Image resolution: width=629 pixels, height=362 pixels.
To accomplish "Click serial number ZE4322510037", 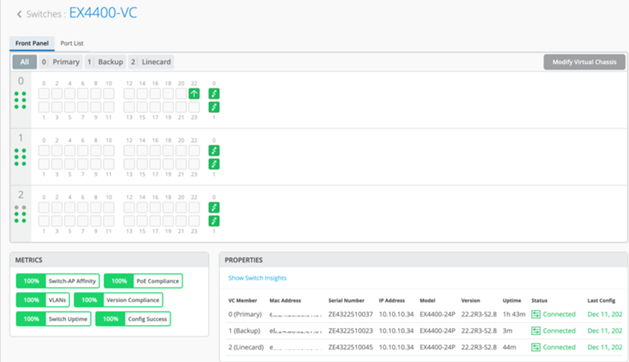I will [351, 314].
